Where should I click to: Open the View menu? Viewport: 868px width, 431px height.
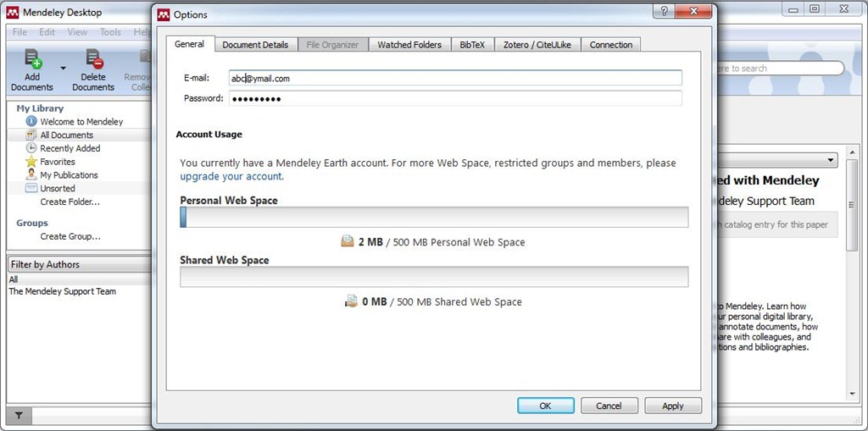tap(77, 32)
